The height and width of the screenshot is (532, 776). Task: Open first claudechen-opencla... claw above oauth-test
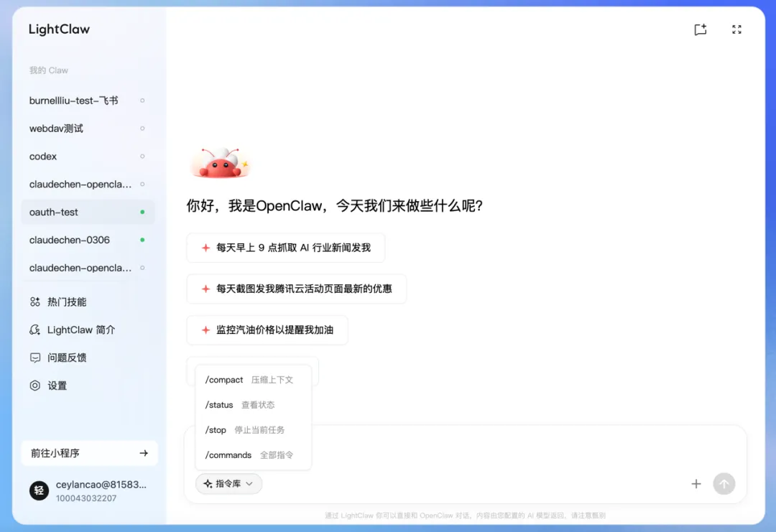click(88, 184)
